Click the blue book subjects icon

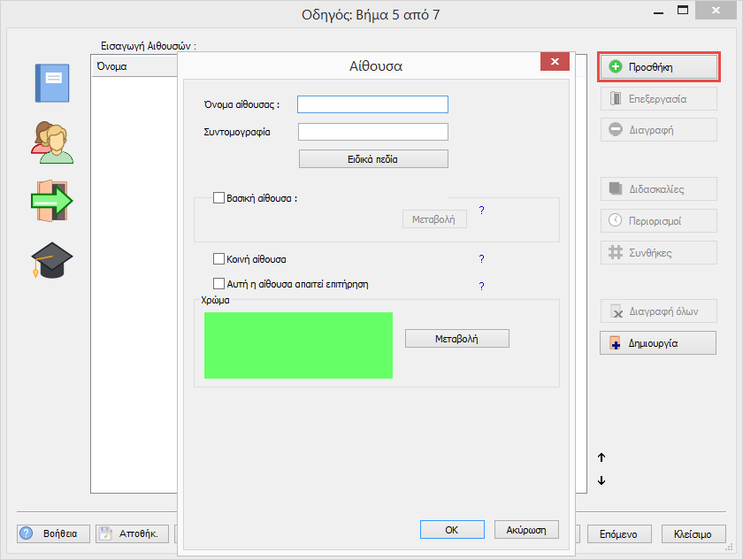click(51, 84)
